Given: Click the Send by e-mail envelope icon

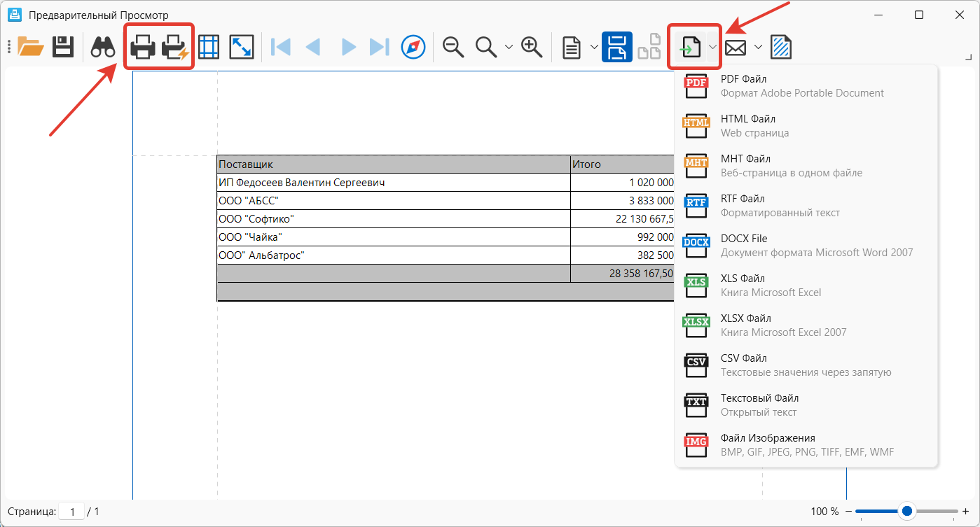Looking at the screenshot, I should pyautogui.click(x=735, y=47).
